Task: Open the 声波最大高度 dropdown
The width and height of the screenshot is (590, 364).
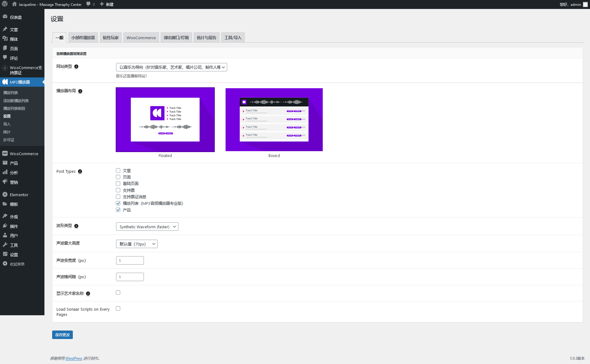Action: (x=137, y=244)
